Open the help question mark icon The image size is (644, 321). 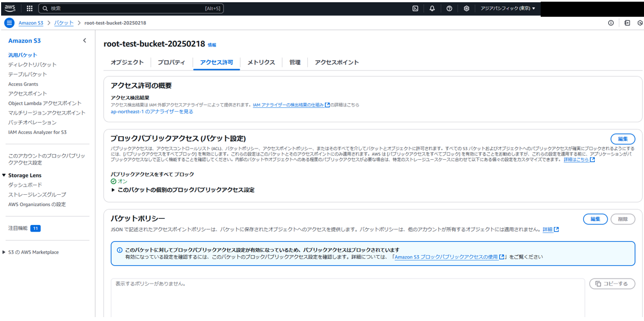click(449, 8)
